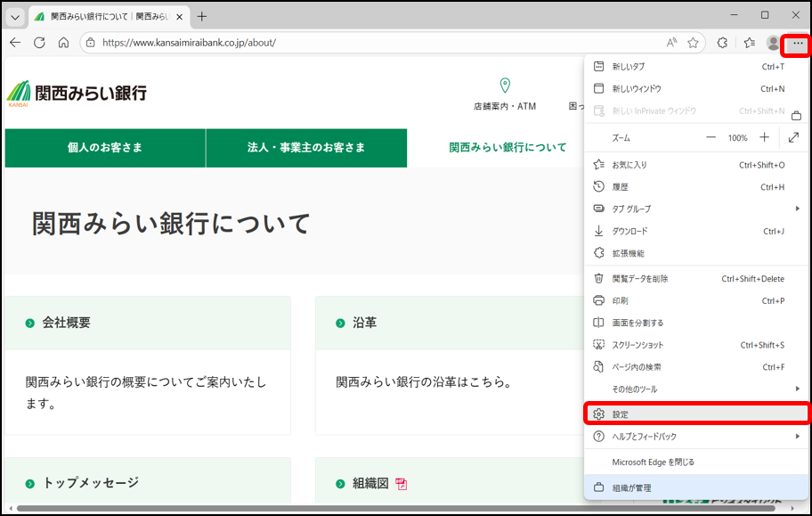The height and width of the screenshot is (516, 812).
Task: Open the 個人のお客さま navigation tab
Action: coord(105,148)
